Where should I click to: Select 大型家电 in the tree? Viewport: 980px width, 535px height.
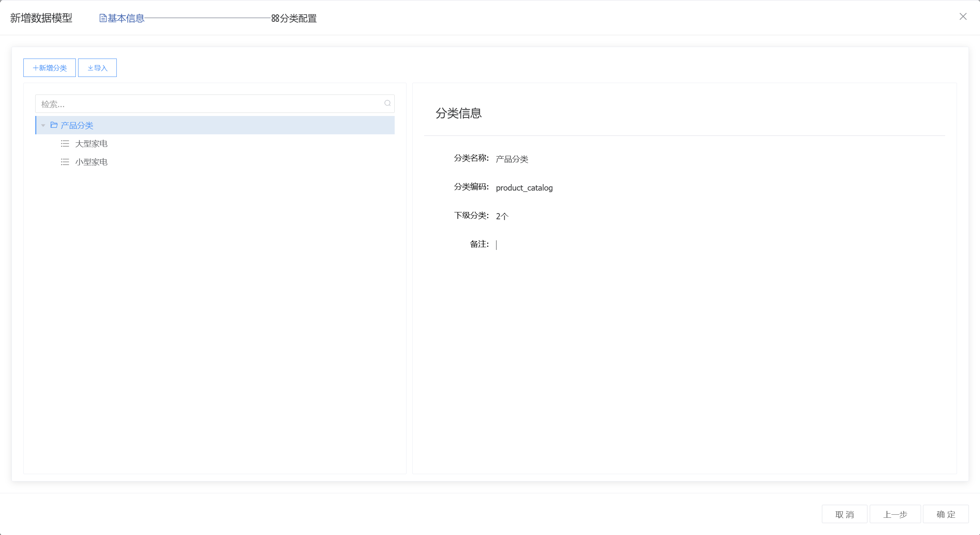[91, 144]
